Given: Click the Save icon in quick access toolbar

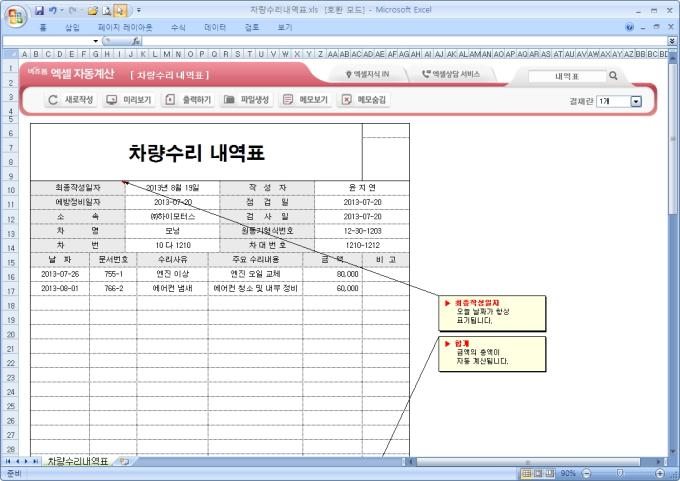Looking at the screenshot, I should tap(39, 10).
